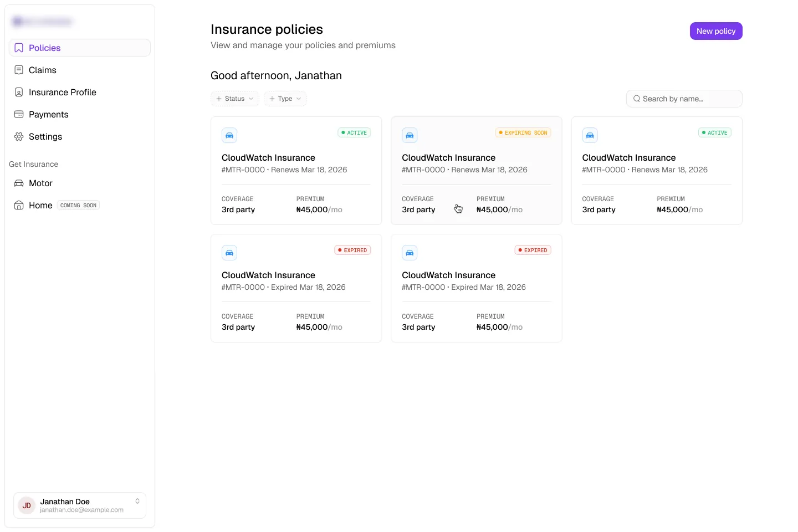Click the Home house icon in sidebar

pyautogui.click(x=19, y=205)
